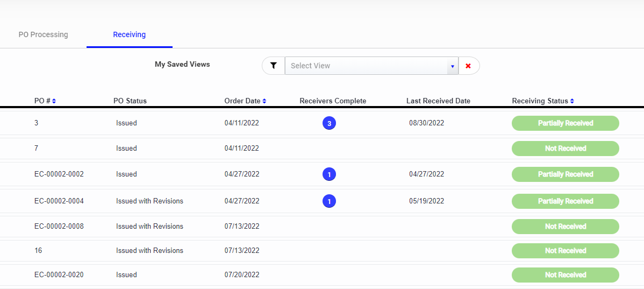Click order date 07/20/2022

[242, 275]
